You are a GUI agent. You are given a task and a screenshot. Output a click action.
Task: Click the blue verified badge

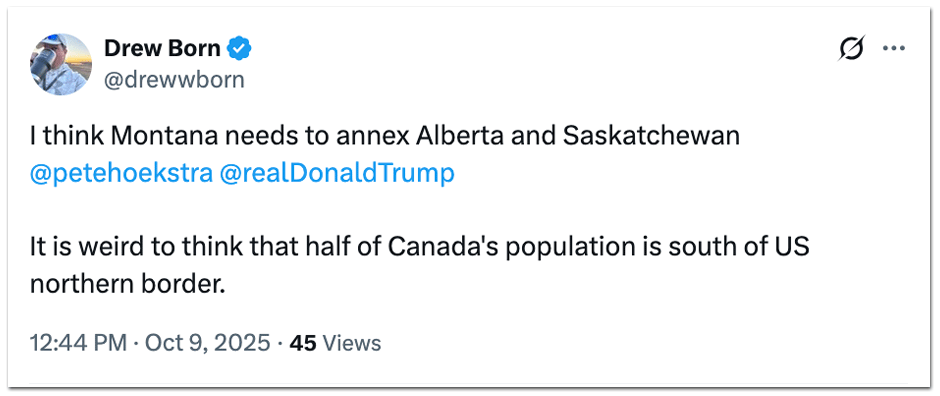(241, 49)
